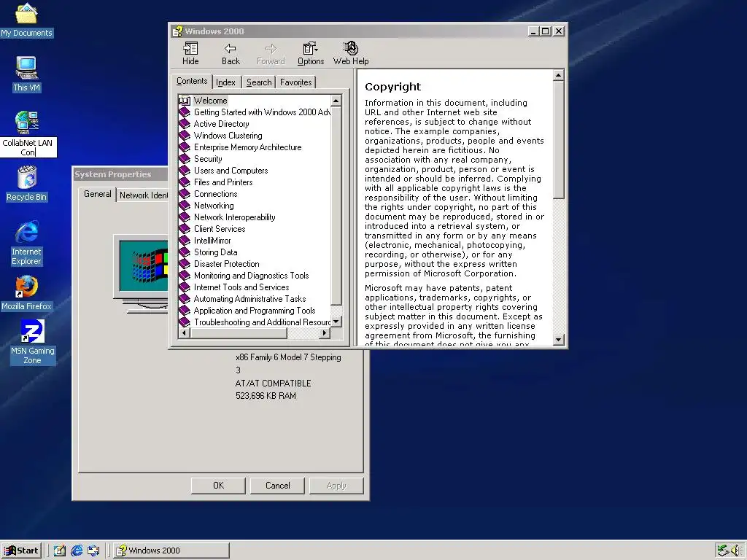
Task: Click the book icon beside Disaster Protection
Action: pos(185,264)
